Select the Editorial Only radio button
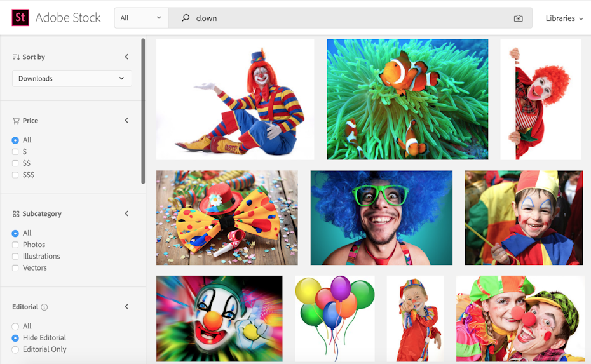This screenshot has width=591, height=364. point(15,349)
